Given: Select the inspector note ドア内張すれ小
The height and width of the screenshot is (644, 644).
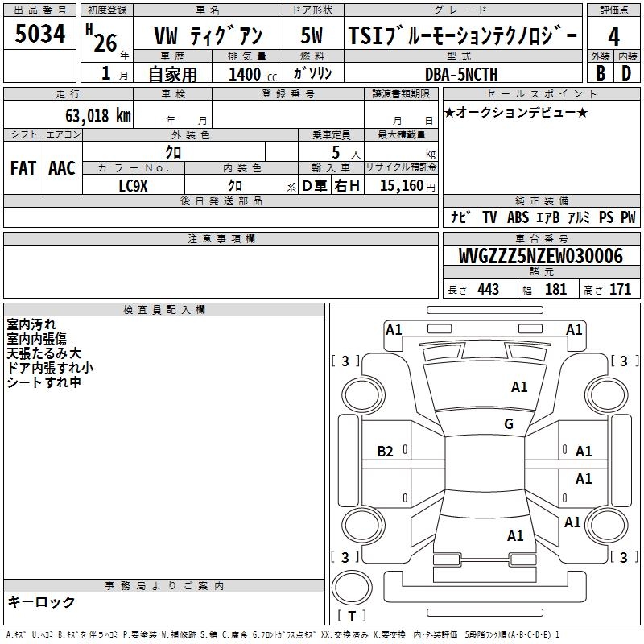Looking at the screenshot, I should [x=50, y=368].
